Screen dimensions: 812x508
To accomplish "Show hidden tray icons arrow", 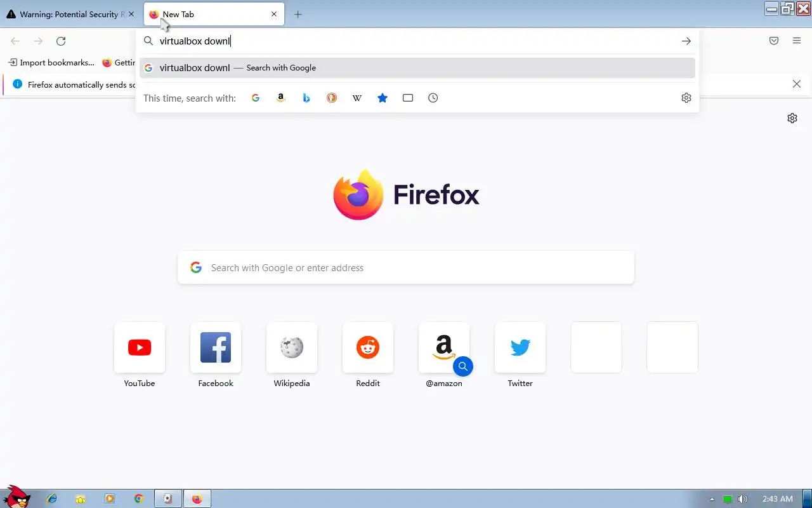I will pos(712,499).
